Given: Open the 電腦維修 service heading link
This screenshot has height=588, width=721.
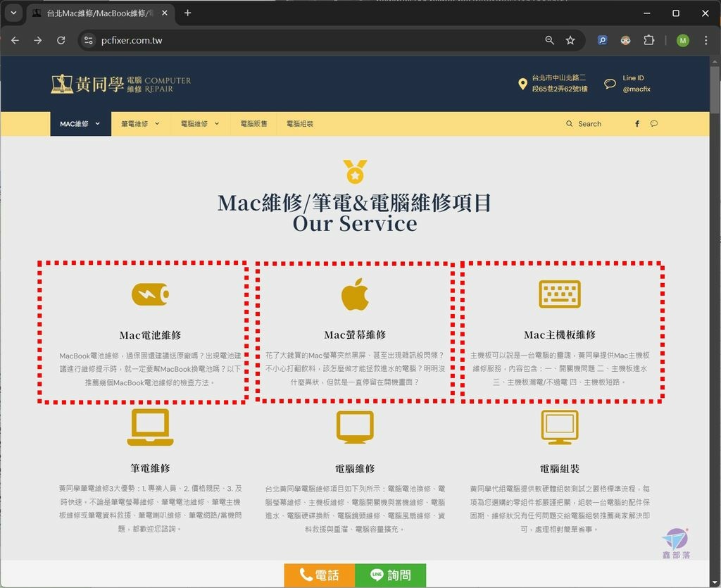Looking at the screenshot, I should 355,468.
